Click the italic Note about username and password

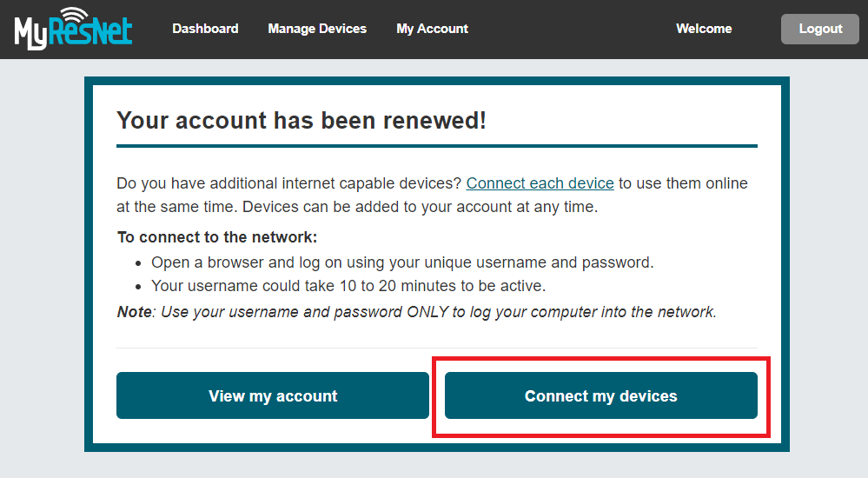coord(417,312)
